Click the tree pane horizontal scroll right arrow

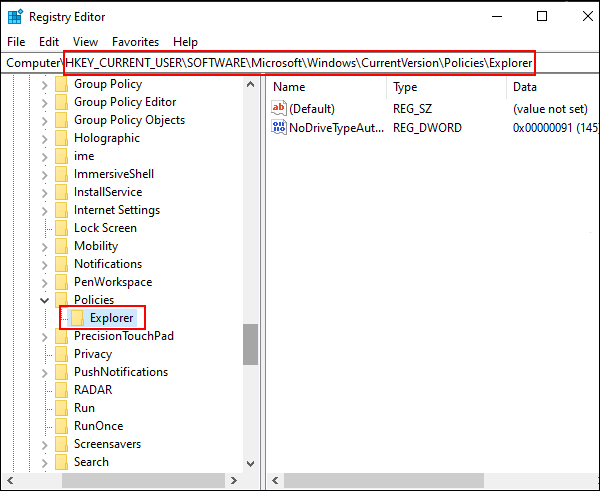[x=234, y=480]
